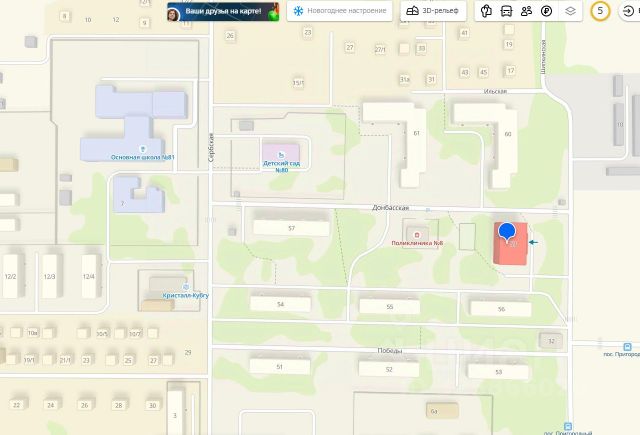Select building number 57 on the map
Viewport: 640px width, 435px height.
[x=291, y=228]
